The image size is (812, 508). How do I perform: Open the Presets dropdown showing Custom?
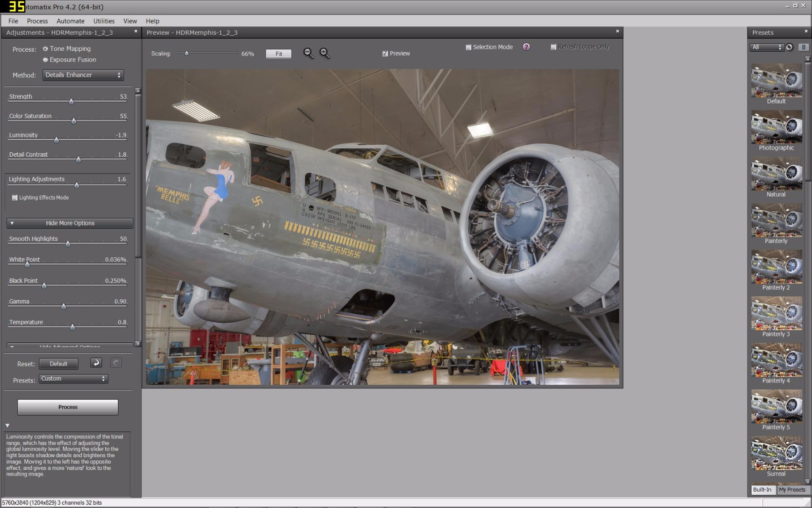coord(73,379)
